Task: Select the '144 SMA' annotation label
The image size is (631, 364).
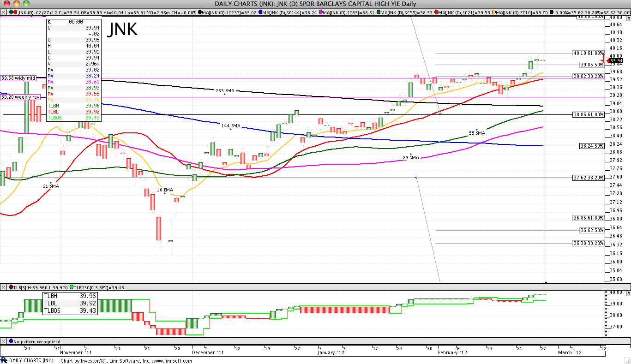Action: click(x=231, y=125)
